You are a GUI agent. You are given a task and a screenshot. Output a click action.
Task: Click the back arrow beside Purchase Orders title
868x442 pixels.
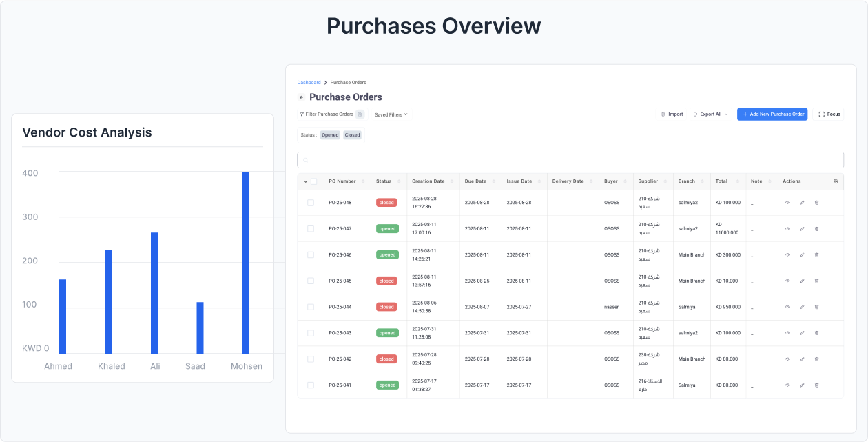click(x=301, y=97)
